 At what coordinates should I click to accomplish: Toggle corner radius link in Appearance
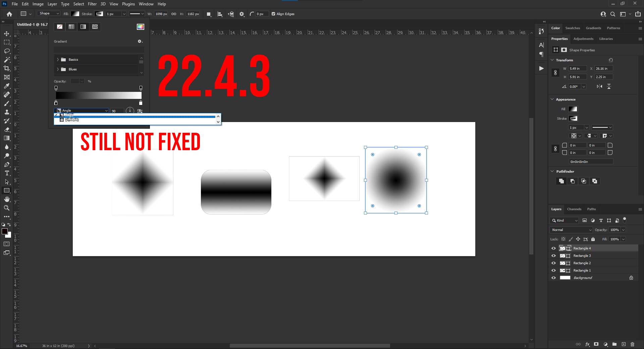555,149
